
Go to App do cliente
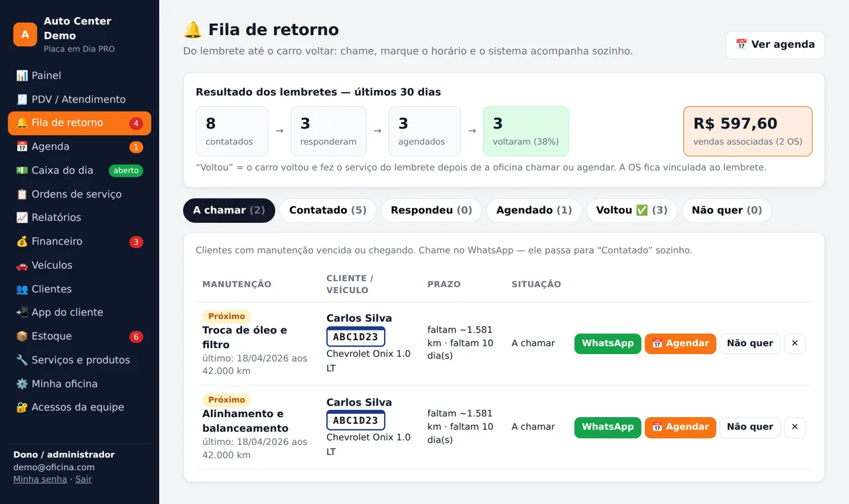tap(80, 312)
